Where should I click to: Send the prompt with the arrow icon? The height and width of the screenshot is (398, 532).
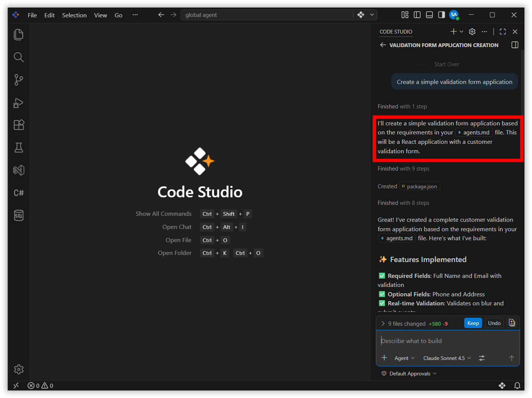511,358
